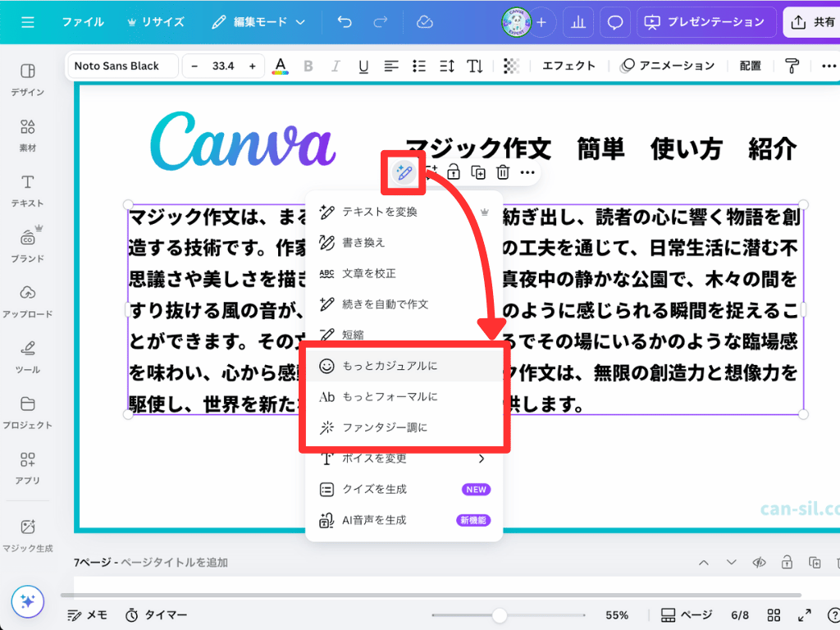
Task: Select ファンタジー調に option
Action: click(404, 427)
